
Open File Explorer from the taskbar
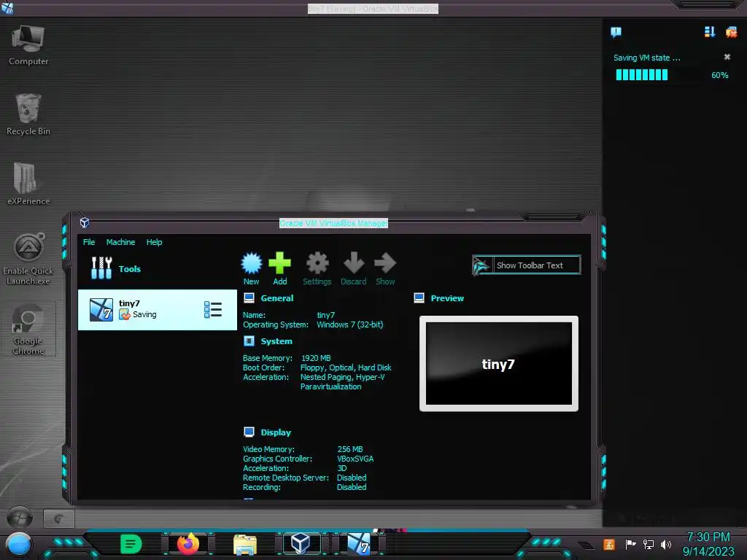245,545
